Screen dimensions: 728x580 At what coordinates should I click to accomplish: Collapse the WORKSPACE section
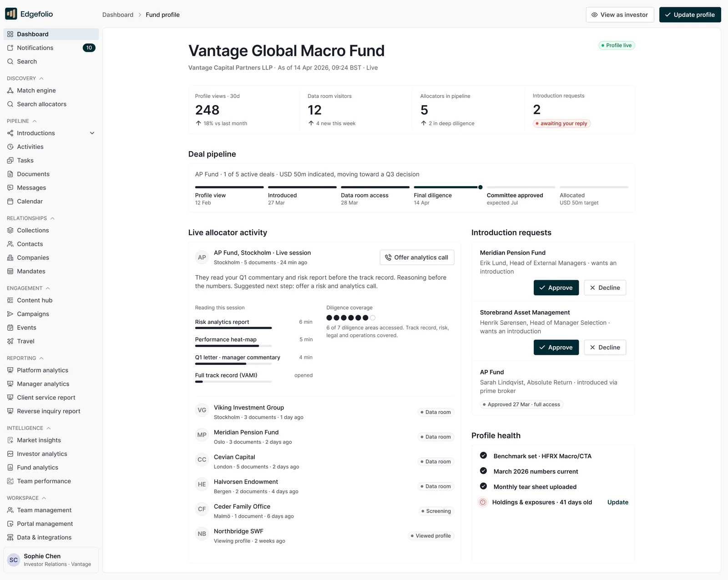pos(44,498)
